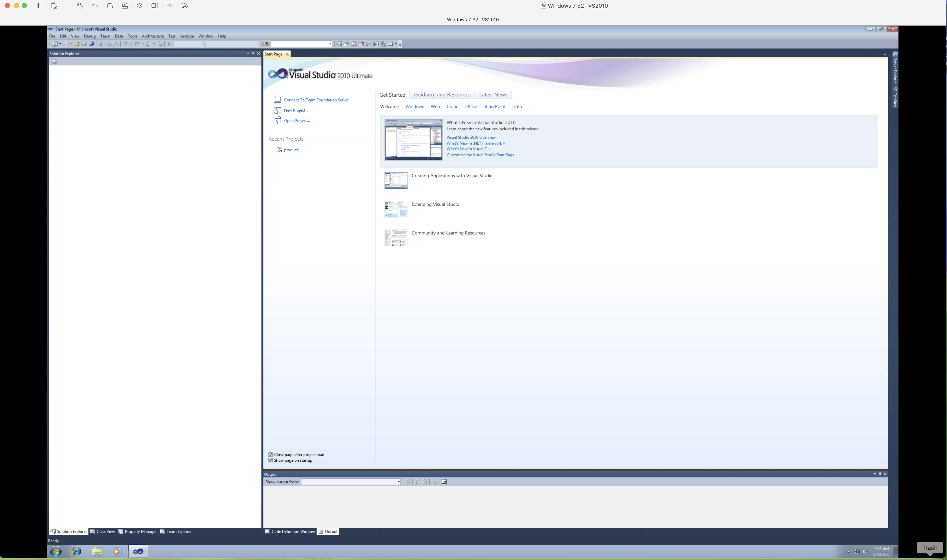The width and height of the screenshot is (947, 560).
Task: Expand the New Project button dropdown arrow
Action: tap(60, 44)
